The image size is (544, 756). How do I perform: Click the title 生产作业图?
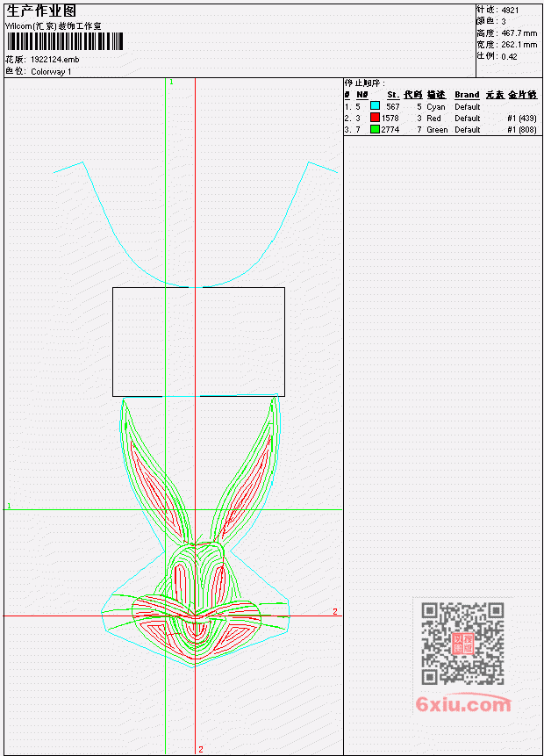41,11
